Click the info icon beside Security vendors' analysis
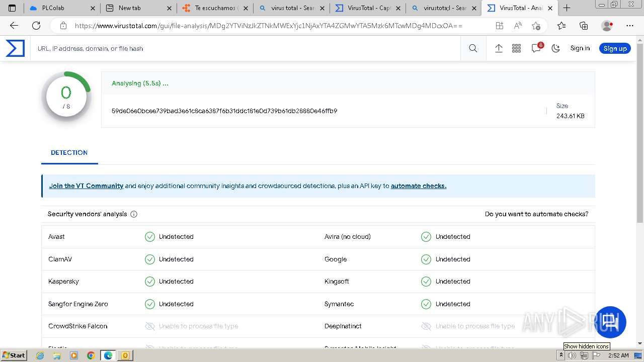Viewport: 644px width, 362px height. pyautogui.click(x=134, y=214)
